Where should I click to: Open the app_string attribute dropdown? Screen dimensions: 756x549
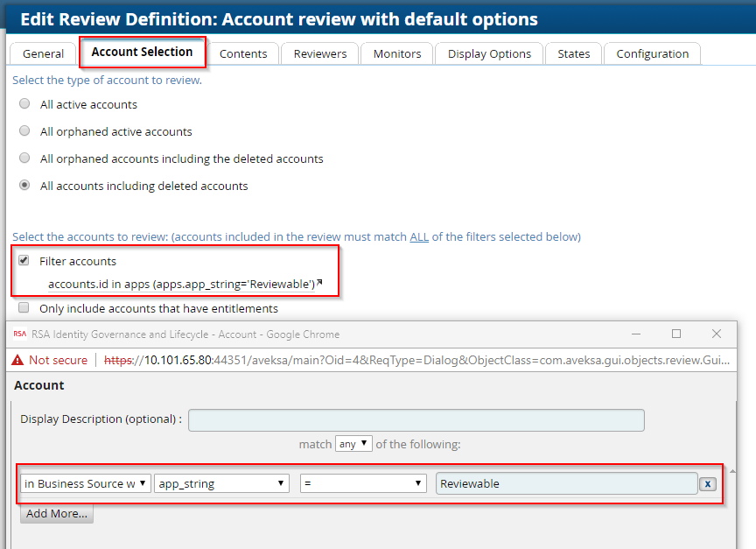pyautogui.click(x=221, y=482)
